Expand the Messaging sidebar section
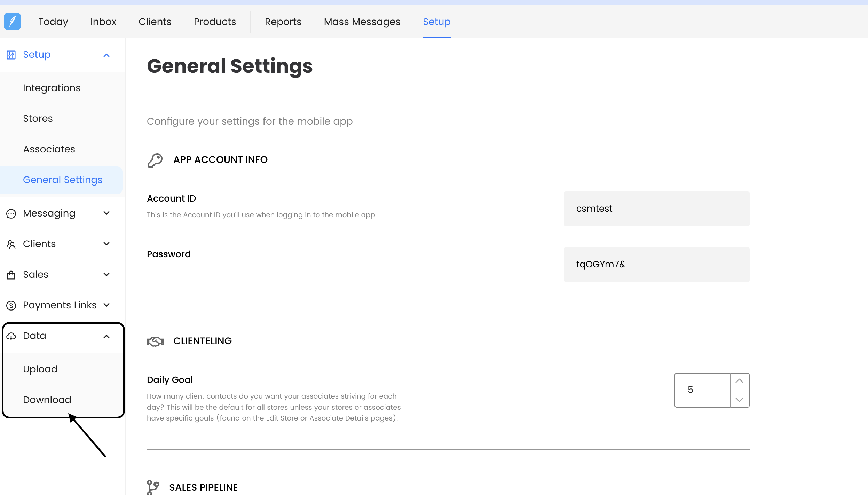This screenshot has height=495, width=868. [x=106, y=213]
